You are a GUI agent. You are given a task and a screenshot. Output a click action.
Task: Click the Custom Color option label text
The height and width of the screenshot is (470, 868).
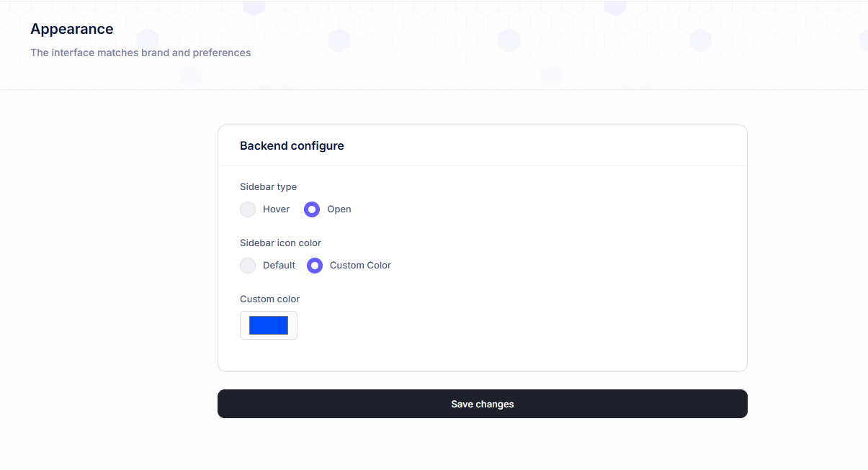360,266
